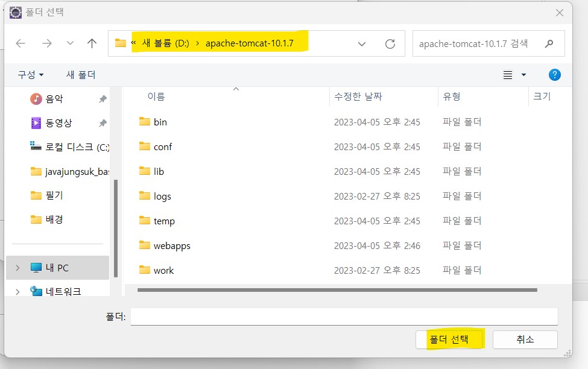Go forward in folder history
Screen dimensions: 588x369
coord(47,43)
